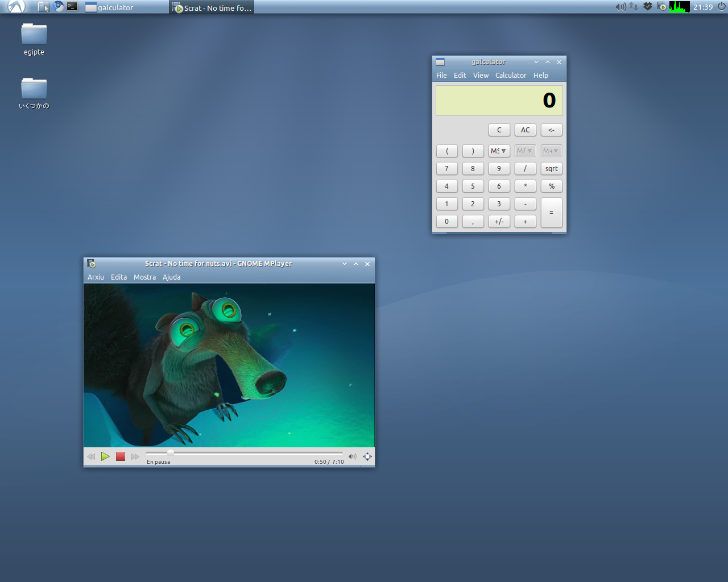Click the equals = button

pos(552,213)
